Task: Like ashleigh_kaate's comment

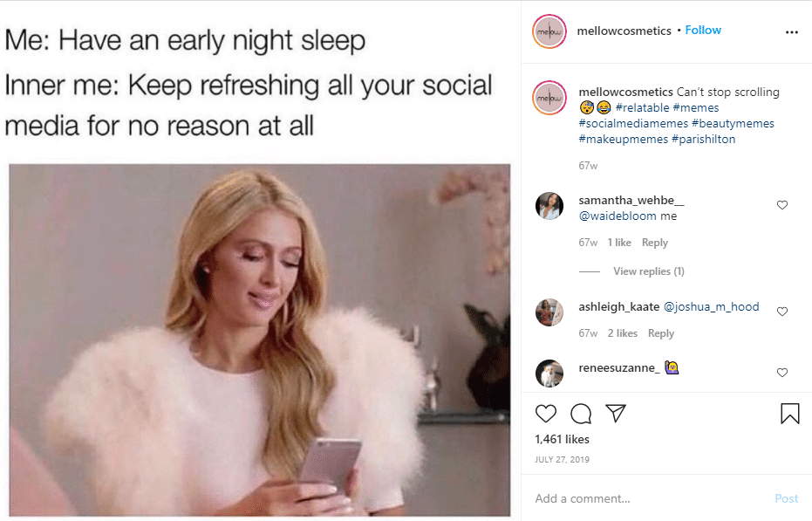Action: (782, 312)
